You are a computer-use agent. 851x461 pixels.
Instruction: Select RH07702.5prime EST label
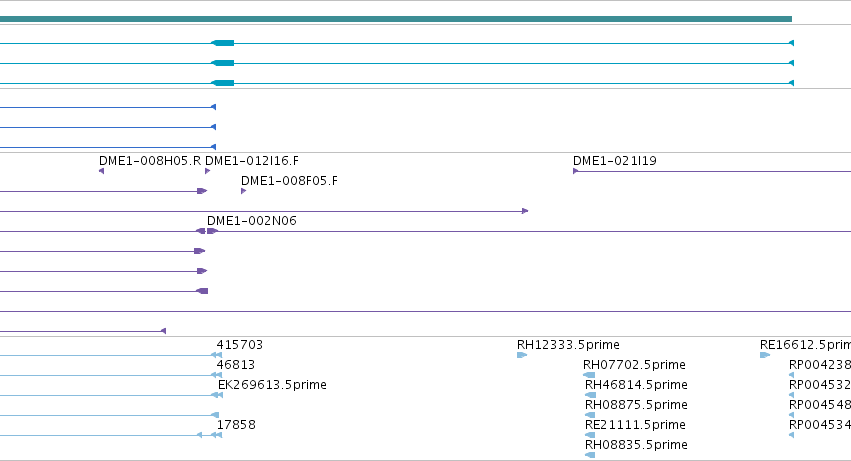(634, 365)
